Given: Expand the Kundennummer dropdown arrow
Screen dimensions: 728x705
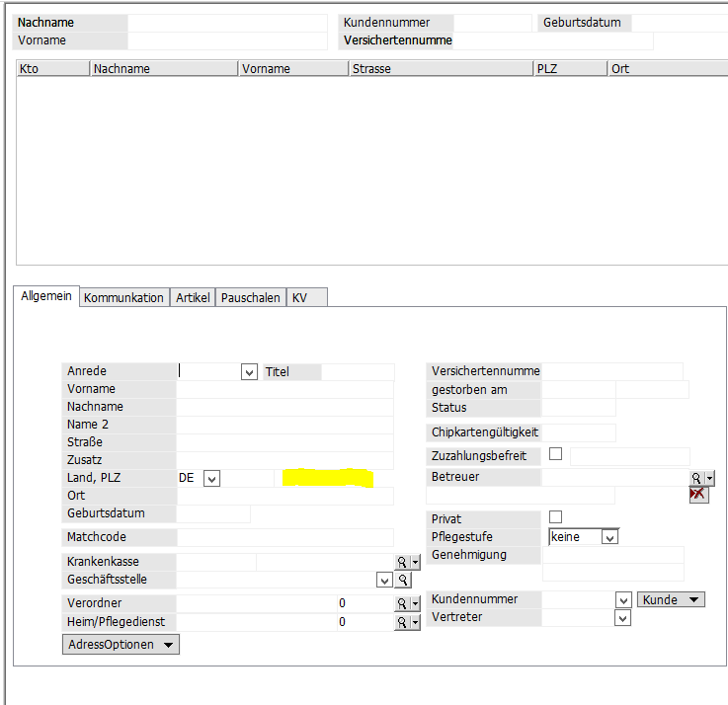Looking at the screenshot, I should click(x=622, y=600).
